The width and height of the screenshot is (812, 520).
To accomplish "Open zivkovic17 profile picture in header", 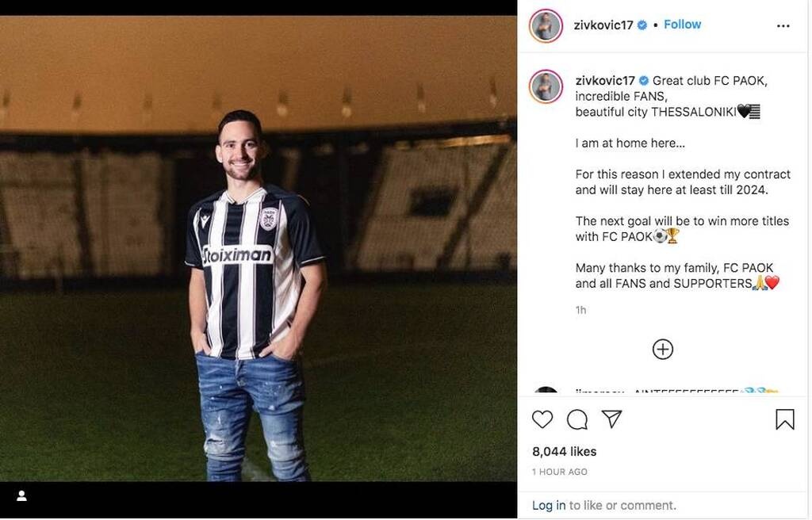I will pos(546,25).
